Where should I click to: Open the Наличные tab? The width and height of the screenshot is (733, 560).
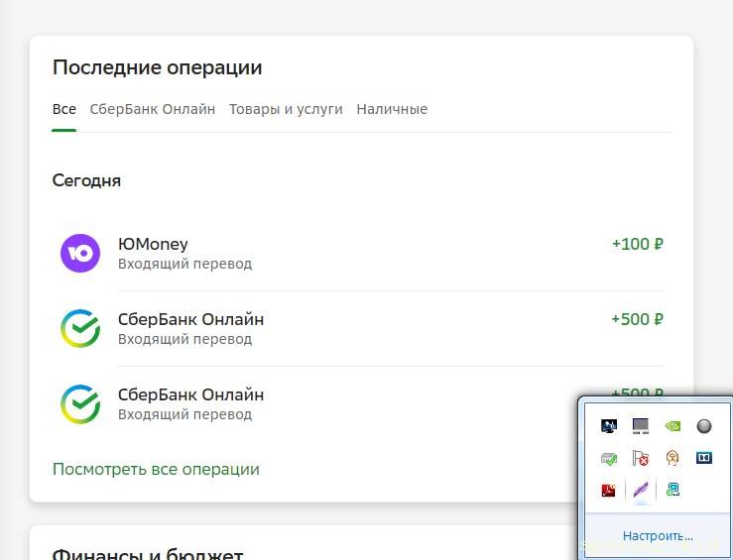pos(392,109)
